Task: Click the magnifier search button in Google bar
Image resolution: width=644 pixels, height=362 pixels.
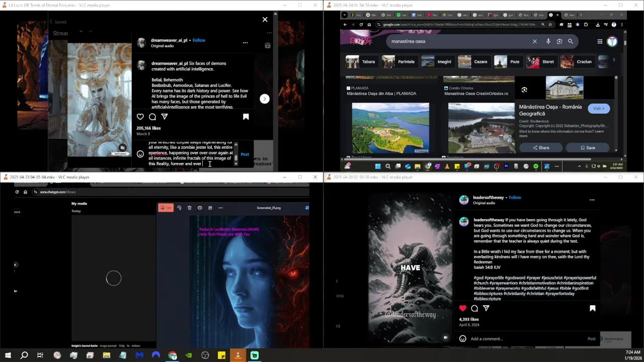Action: (x=571, y=41)
